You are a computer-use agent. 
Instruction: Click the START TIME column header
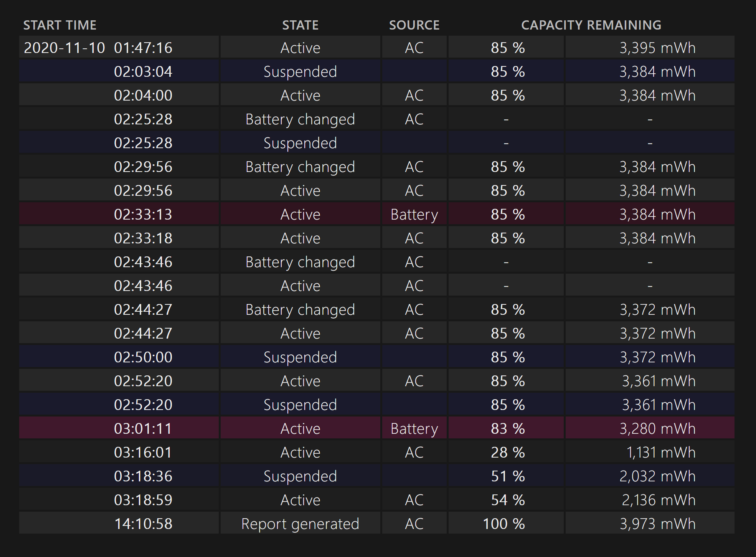pyautogui.click(x=60, y=25)
